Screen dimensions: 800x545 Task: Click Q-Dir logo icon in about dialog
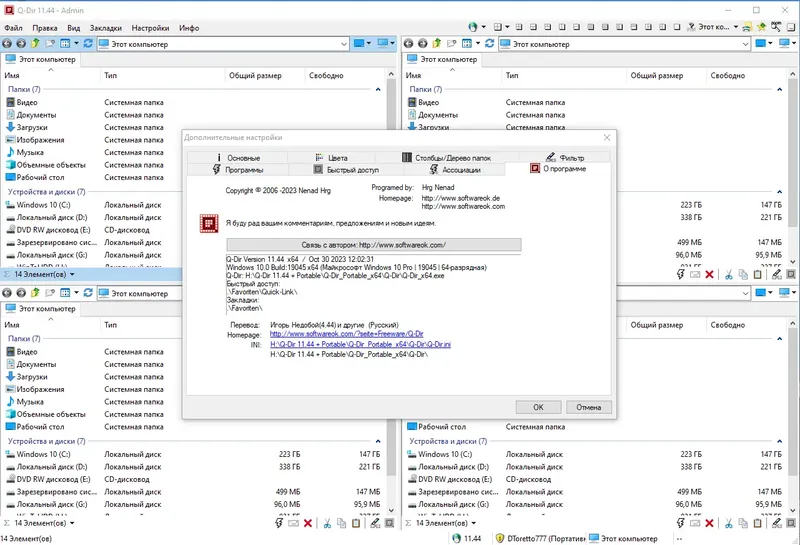[209, 224]
